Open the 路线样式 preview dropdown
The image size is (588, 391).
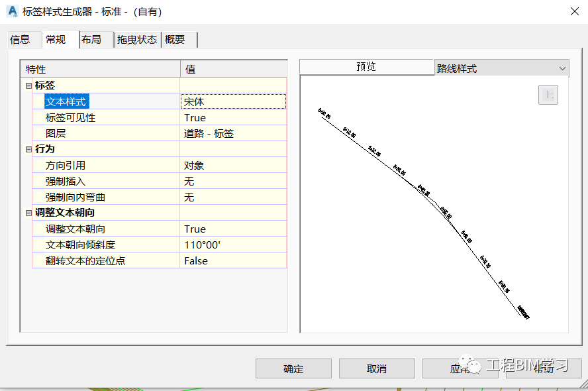tap(502, 68)
